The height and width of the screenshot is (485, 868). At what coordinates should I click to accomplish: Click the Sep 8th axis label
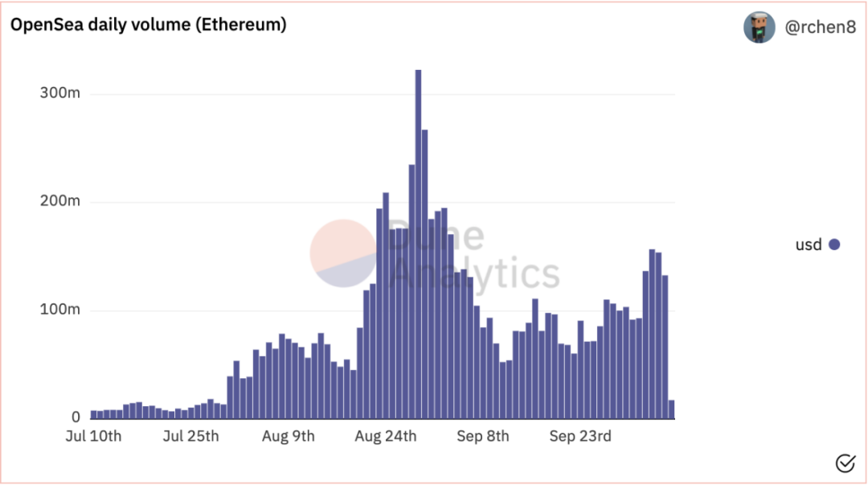point(483,436)
